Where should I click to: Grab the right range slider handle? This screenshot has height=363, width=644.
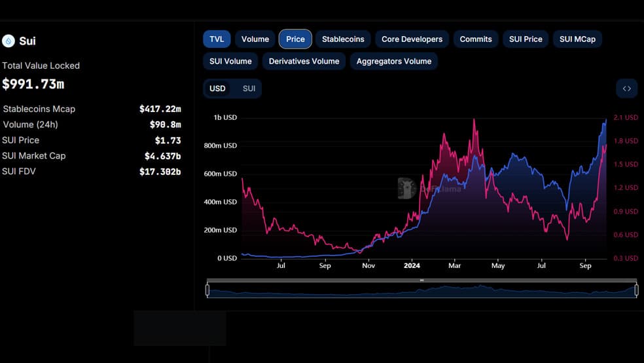tap(636, 290)
